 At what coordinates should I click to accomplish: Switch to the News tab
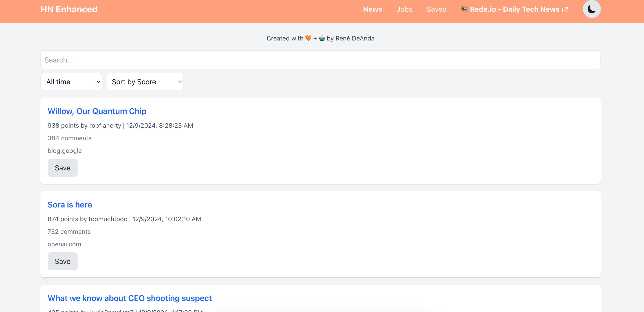tap(372, 9)
